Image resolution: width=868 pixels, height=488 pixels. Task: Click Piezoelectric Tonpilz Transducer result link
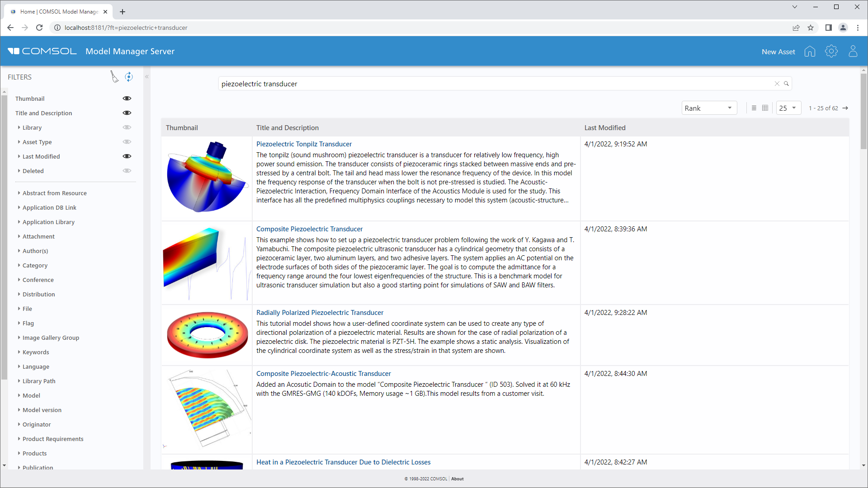pos(304,144)
